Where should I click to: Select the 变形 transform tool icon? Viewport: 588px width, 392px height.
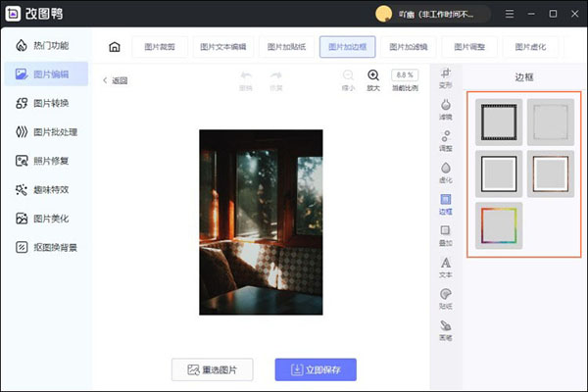click(446, 76)
